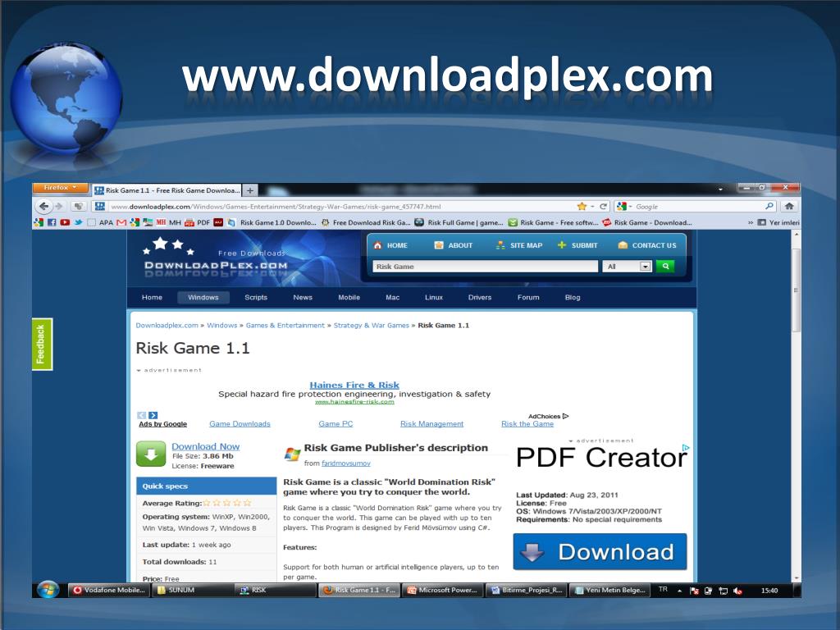This screenshot has height=630, width=840.
Task: Click the Gmail bookmark icon
Action: point(121,222)
